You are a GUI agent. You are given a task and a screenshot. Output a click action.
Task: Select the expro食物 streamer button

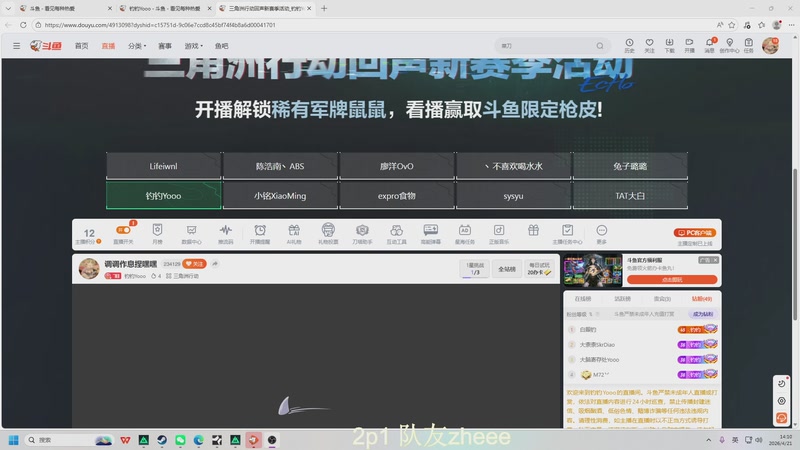pos(396,195)
